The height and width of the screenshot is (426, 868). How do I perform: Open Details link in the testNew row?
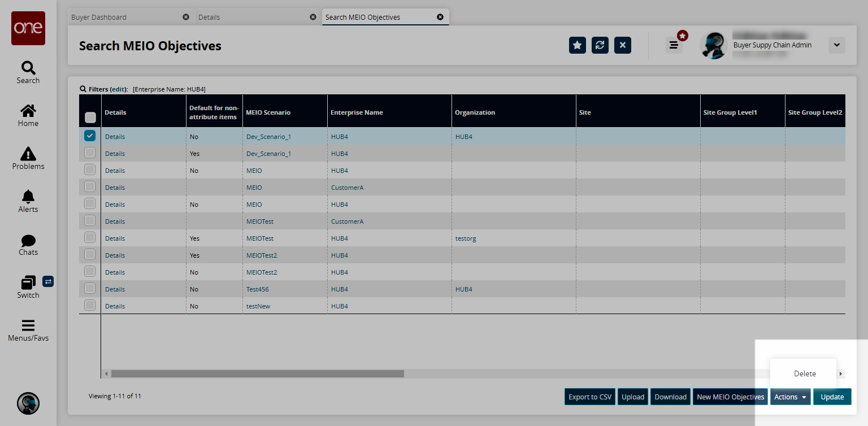115,306
